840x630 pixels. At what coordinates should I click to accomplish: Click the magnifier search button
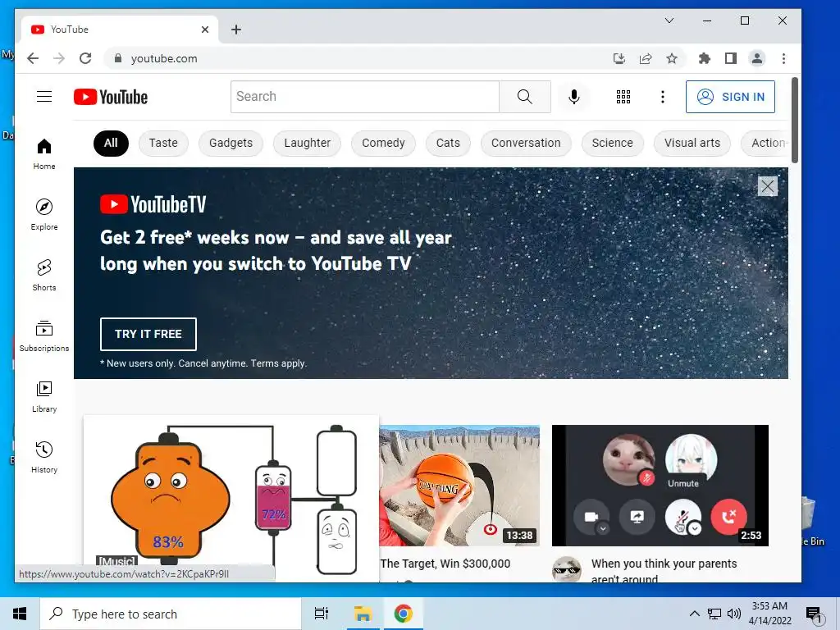(524, 97)
